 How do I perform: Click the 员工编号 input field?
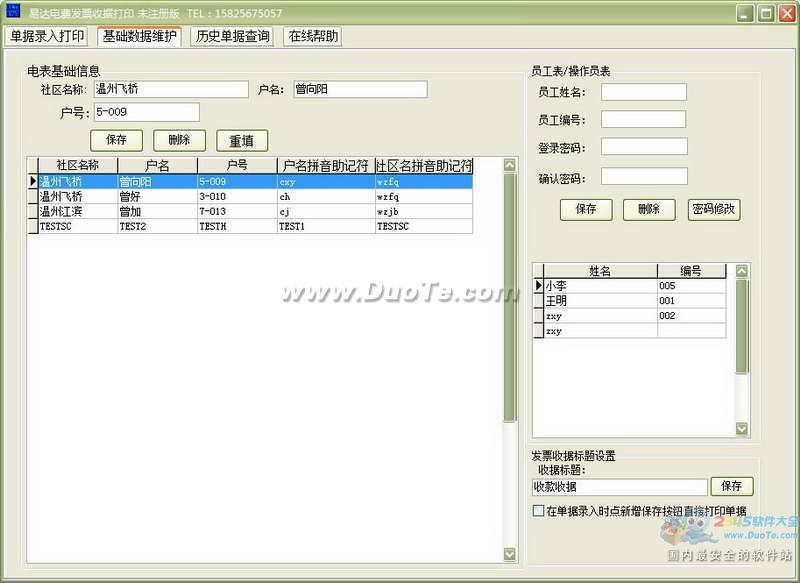tap(644, 120)
